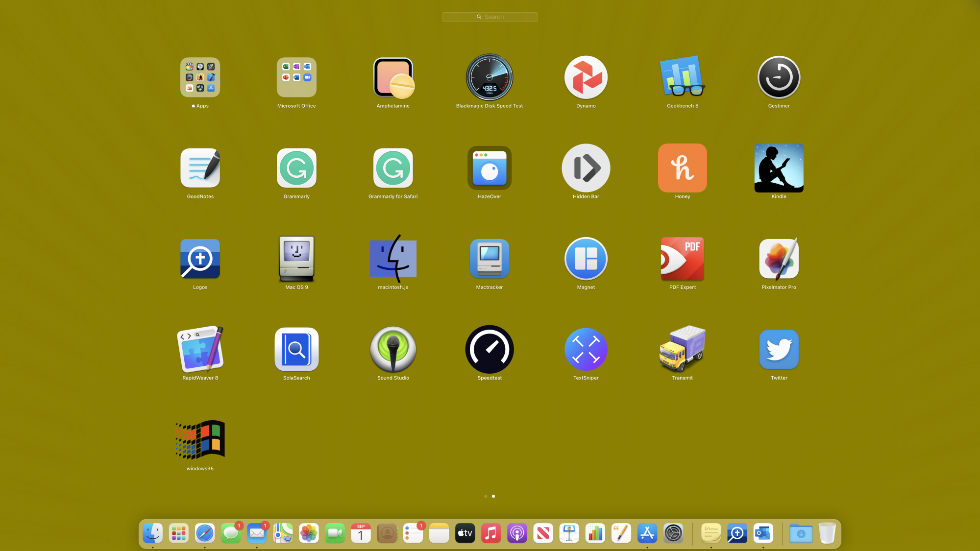
Task: Launch Pixelmator Pro
Action: [x=779, y=259]
